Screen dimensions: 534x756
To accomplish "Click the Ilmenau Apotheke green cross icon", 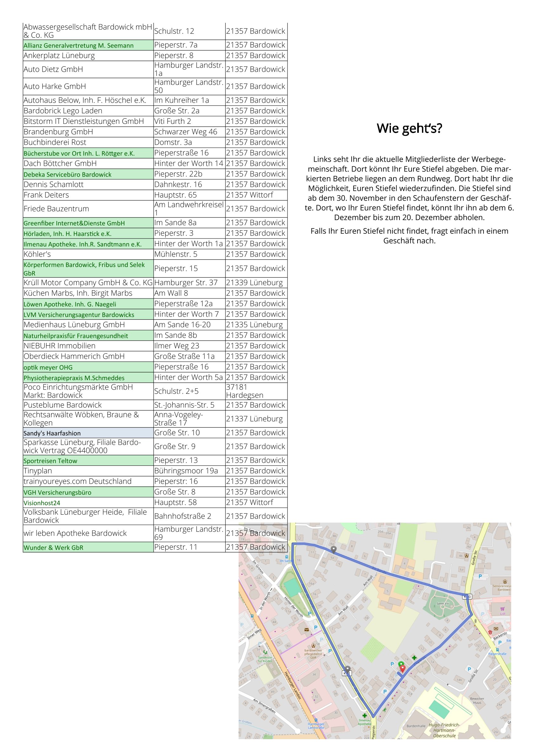I will (x=364, y=715).
